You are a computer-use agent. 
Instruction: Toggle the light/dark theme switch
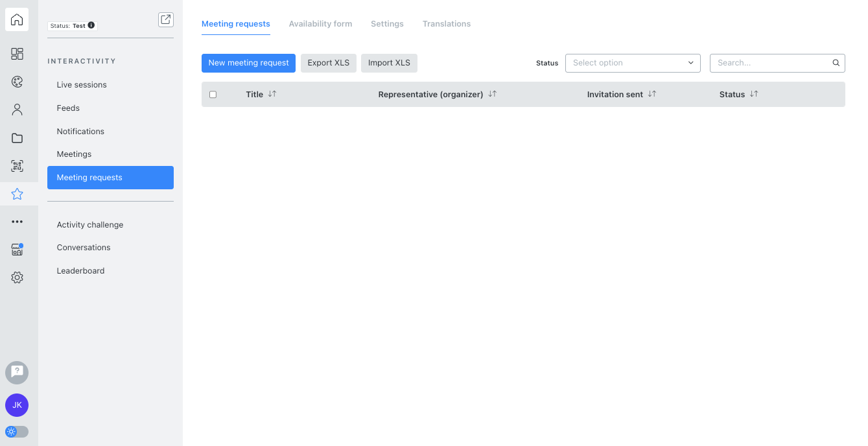point(17,432)
